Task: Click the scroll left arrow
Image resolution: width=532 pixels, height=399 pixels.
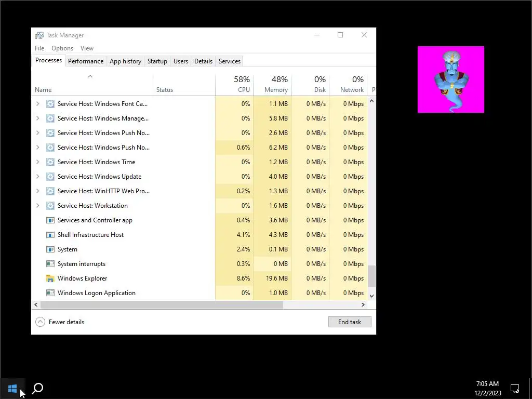Action: click(36, 304)
